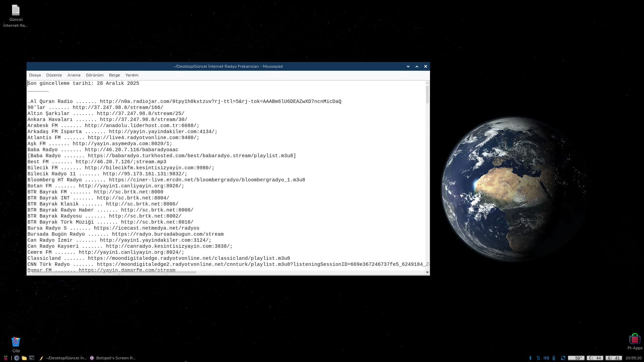Launch the web browser globe icon
Screen dimensions: 644x362
click(17, 358)
